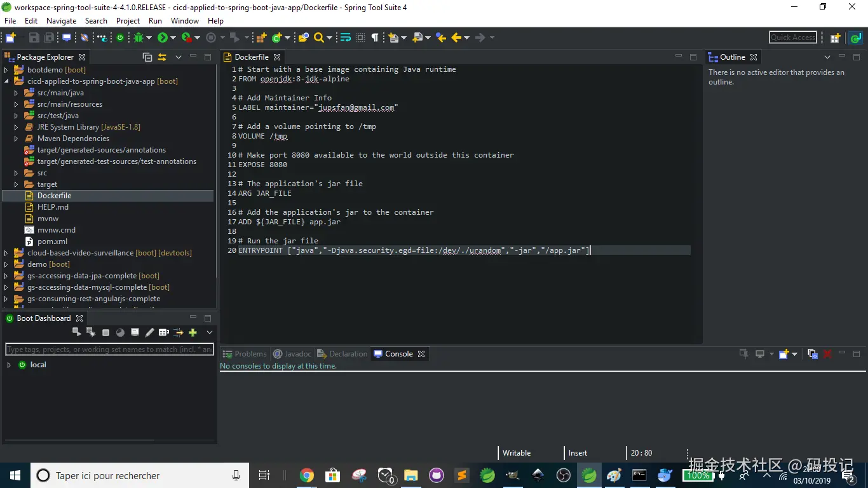Select Maven Dependencies node
The image size is (868, 488).
click(x=73, y=139)
